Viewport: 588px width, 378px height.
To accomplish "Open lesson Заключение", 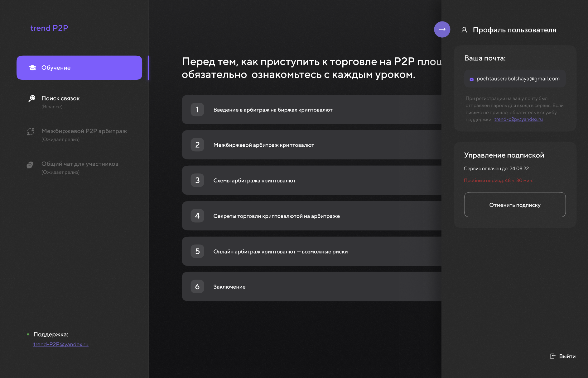I will click(x=312, y=286).
